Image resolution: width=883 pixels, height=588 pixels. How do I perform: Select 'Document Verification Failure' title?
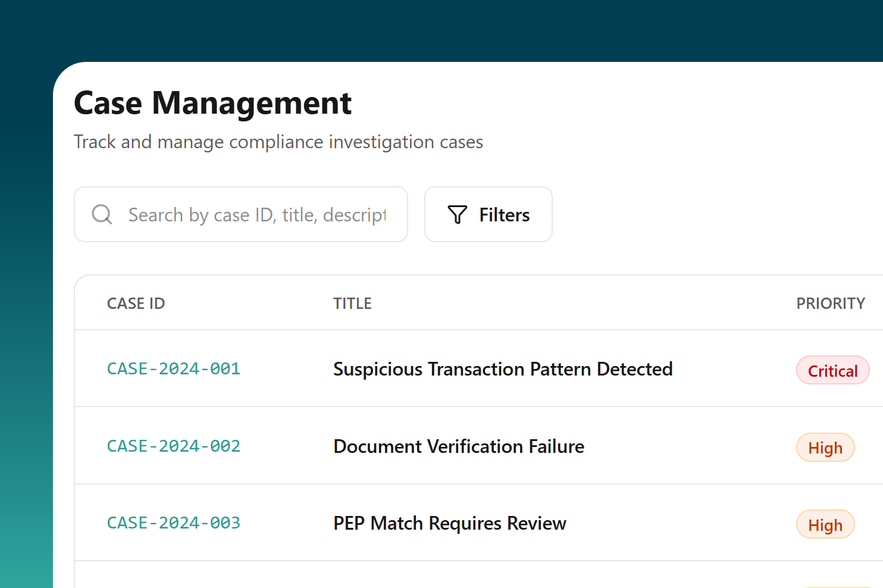click(459, 446)
